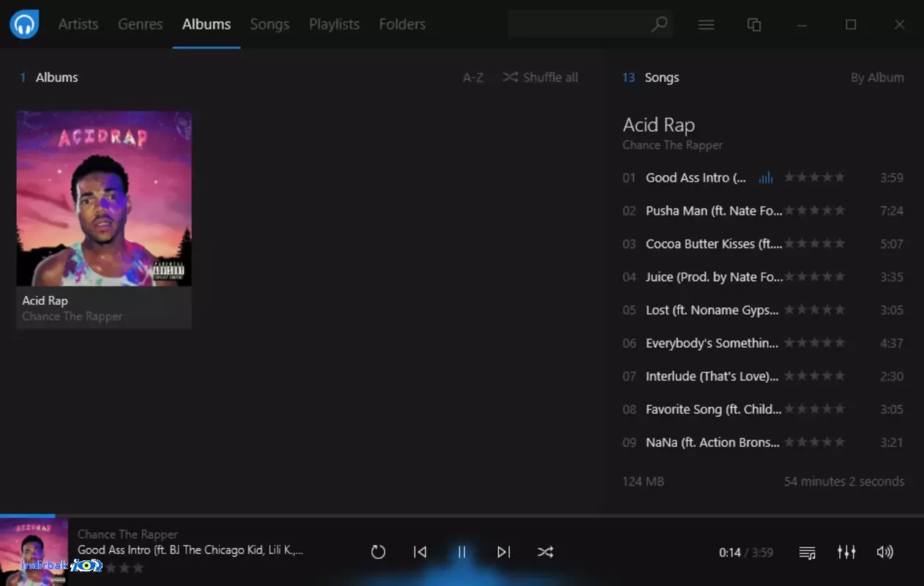Select track 02 Pusha Man
Screen dimensions: 924x586
[x=762, y=211]
